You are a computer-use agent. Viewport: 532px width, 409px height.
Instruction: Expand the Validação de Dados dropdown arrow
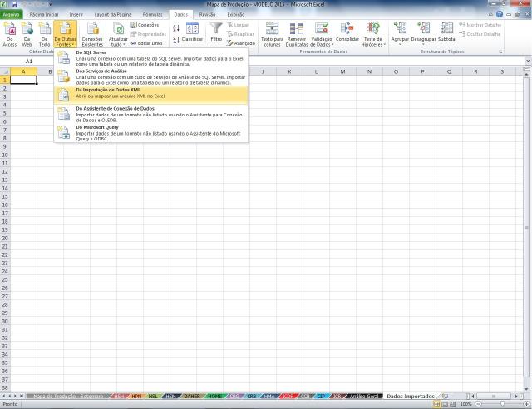(332, 45)
